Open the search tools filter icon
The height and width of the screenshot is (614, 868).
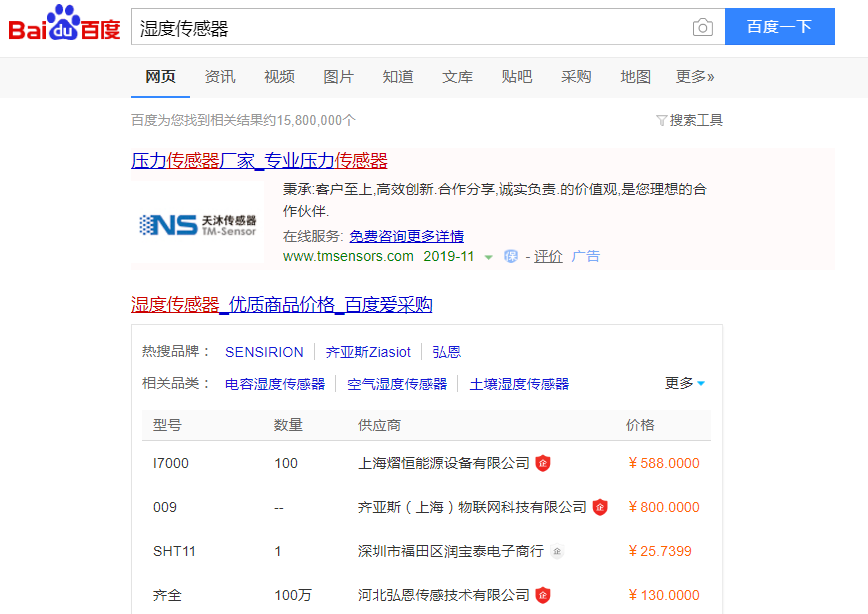[661, 120]
